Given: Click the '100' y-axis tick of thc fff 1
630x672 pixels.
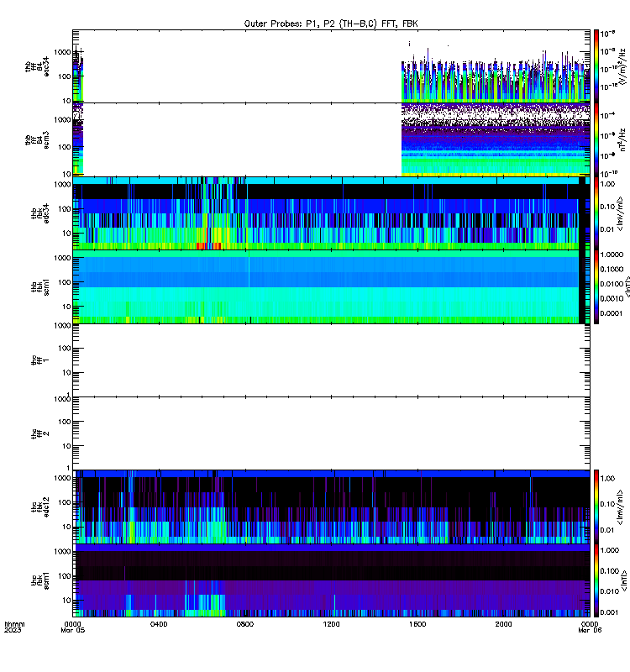Looking at the screenshot, I should 65,348.
